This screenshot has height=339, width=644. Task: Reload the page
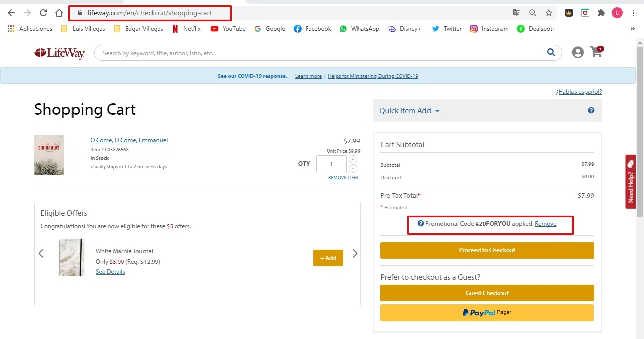(43, 13)
